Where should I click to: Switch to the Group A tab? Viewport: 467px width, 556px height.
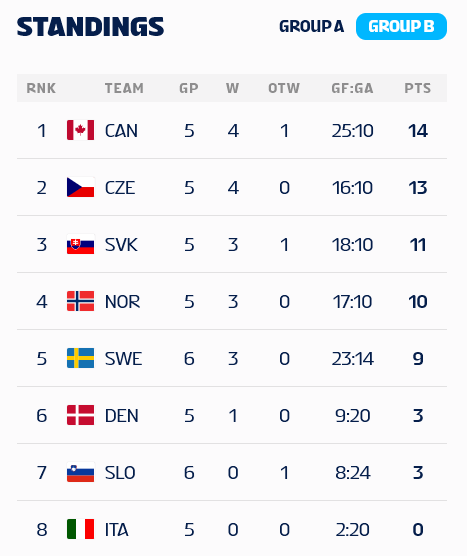pyautogui.click(x=311, y=27)
